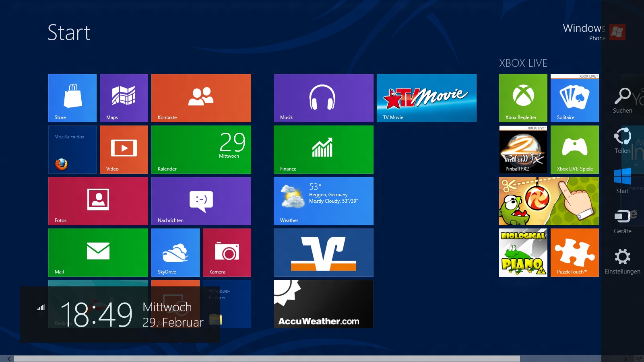This screenshot has height=362, width=644.
Task: Launch the Kamera tile
Action: tap(227, 253)
